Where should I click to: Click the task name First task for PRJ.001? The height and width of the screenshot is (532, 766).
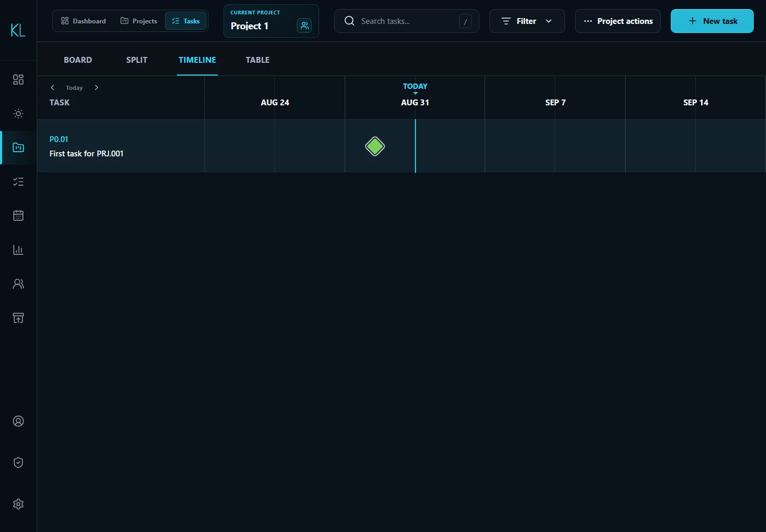pos(86,154)
